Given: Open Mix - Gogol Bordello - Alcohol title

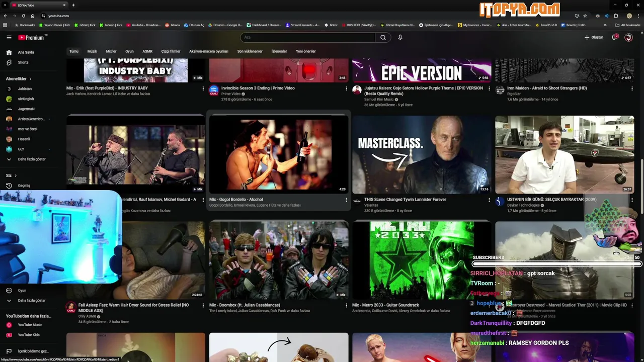Looking at the screenshot, I should (x=236, y=200).
